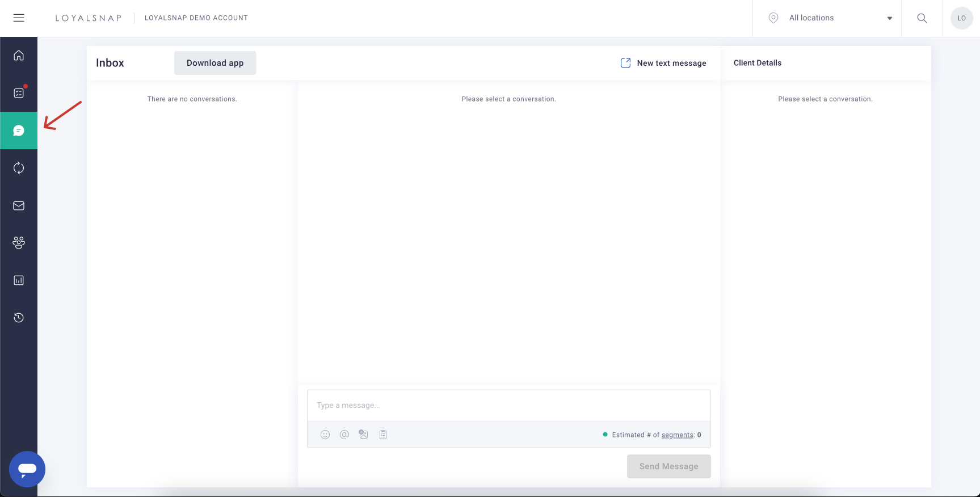Go to the Home dashboard icon
Screen dimensions: 980x497
click(19, 55)
